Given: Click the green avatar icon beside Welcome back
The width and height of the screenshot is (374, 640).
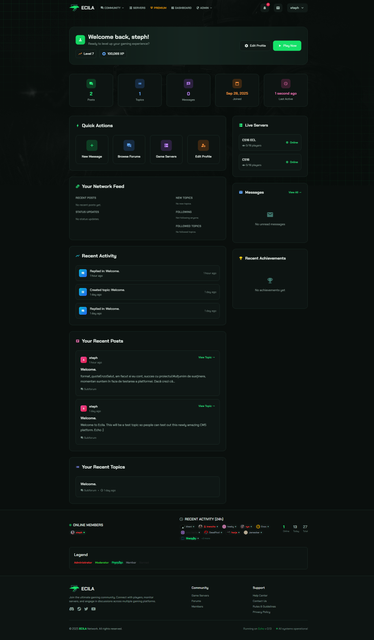Looking at the screenshot, I should (x=80, y=40).
